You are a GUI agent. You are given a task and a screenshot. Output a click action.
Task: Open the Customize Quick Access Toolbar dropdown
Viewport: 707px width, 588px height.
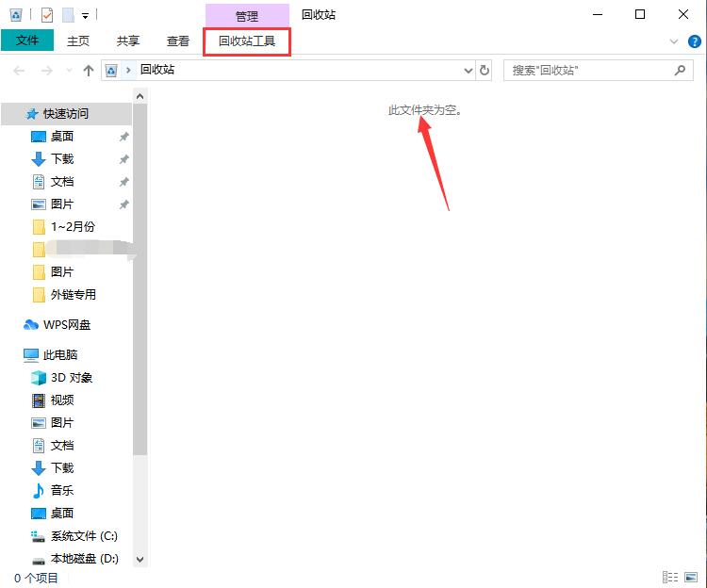pos(85,16)
